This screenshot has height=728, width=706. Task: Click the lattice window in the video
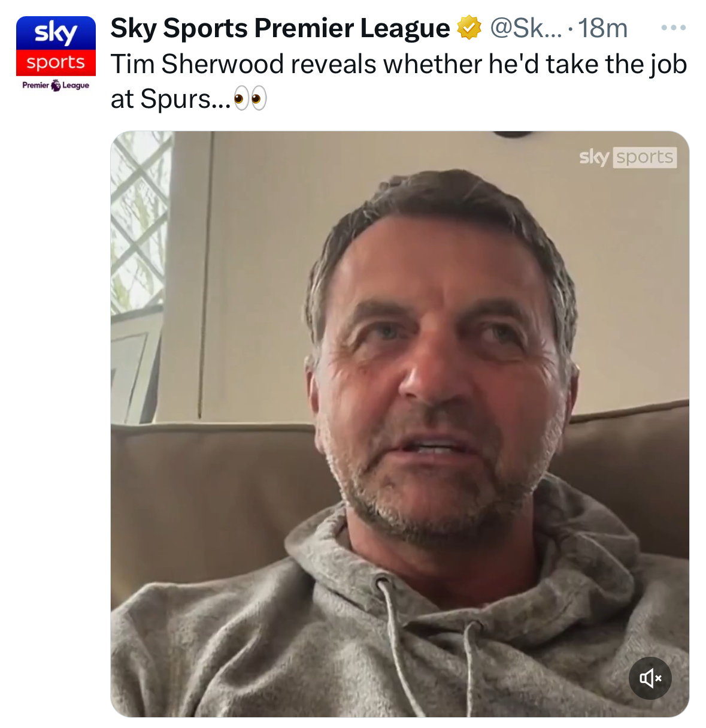pyautogui.click(x=141, y=222)
